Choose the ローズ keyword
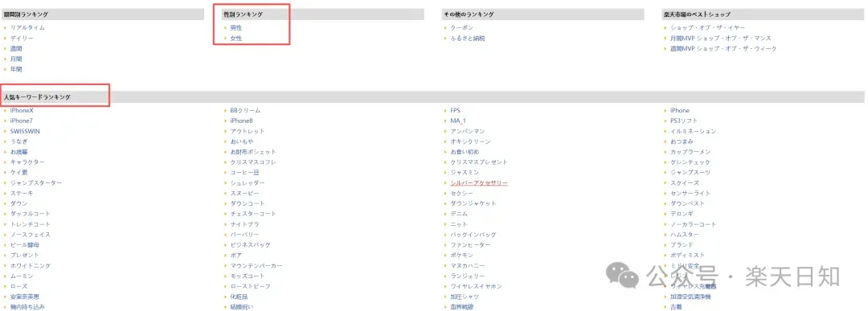Image resolution: width=868 pixels, height=311 pixels. click(x=18, y=286)
